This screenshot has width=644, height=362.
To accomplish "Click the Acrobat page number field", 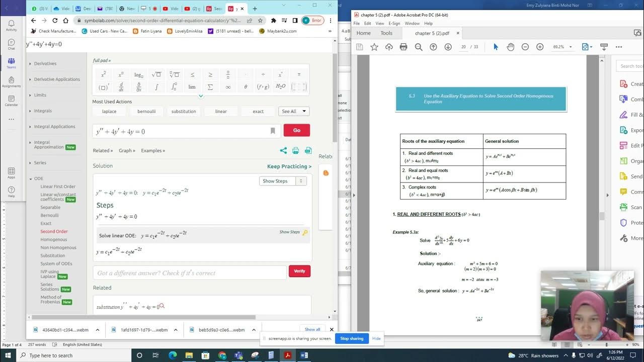I will pos(463,47).
